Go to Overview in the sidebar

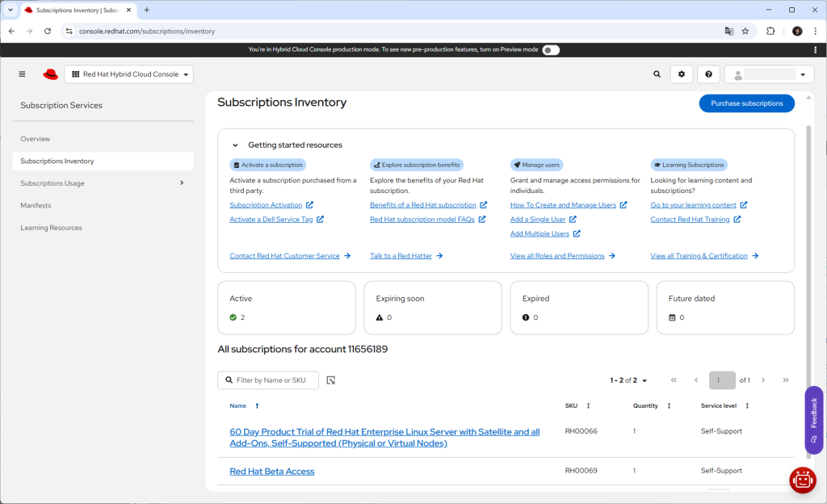coord(36,139)
